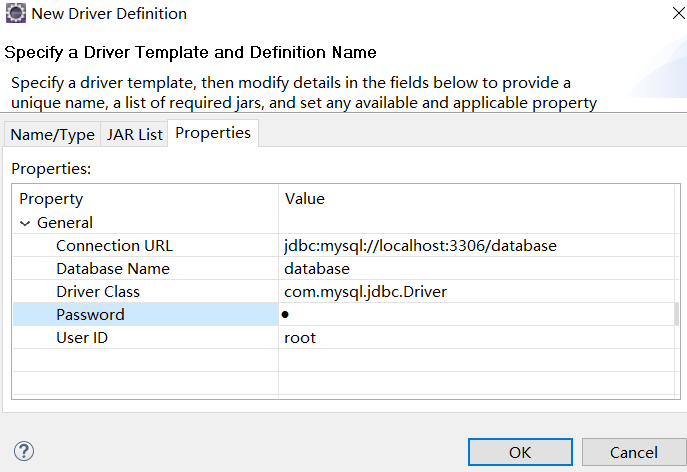
Task: Click the 'General' group label
Action: tap(65, 223)
